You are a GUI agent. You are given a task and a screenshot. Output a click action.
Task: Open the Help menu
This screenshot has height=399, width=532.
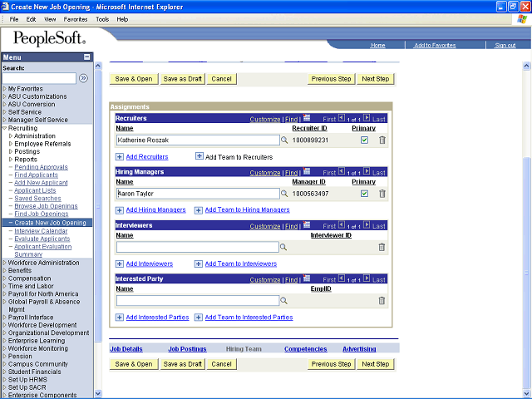[122, 19]
